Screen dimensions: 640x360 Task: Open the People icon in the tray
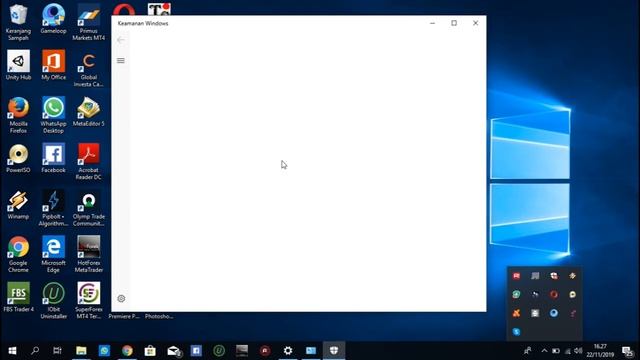[528, 351]
